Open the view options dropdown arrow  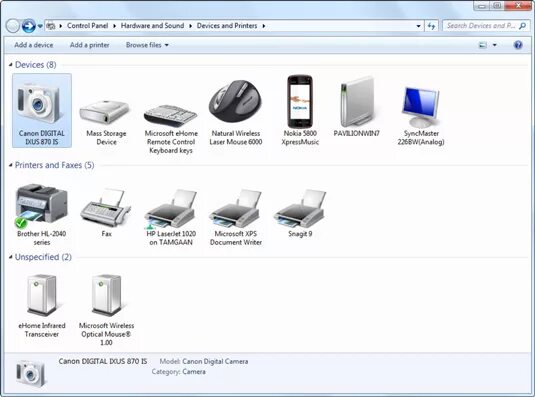[494, 45]
